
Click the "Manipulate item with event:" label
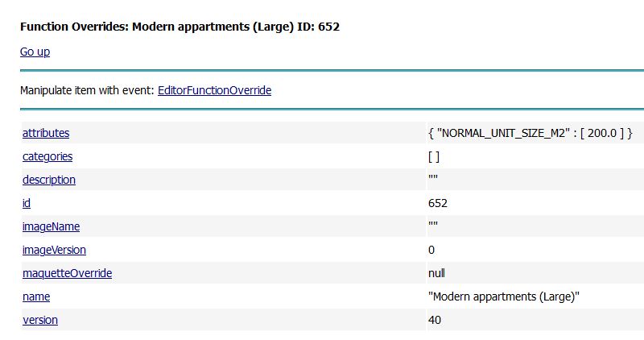click(87, 90)
